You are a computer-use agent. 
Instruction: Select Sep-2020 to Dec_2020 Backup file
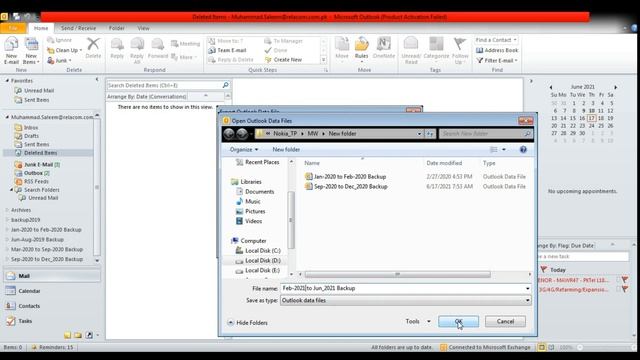tap(351, 187)
